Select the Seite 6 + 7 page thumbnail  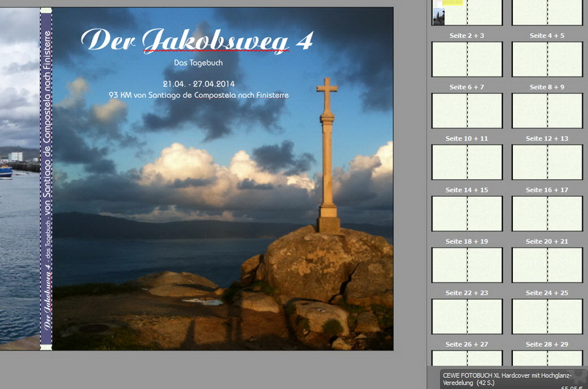466,110
